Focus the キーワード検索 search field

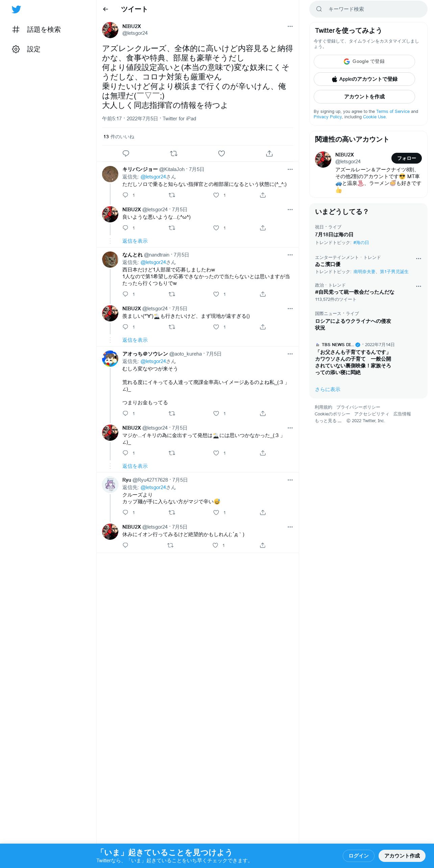368,9
